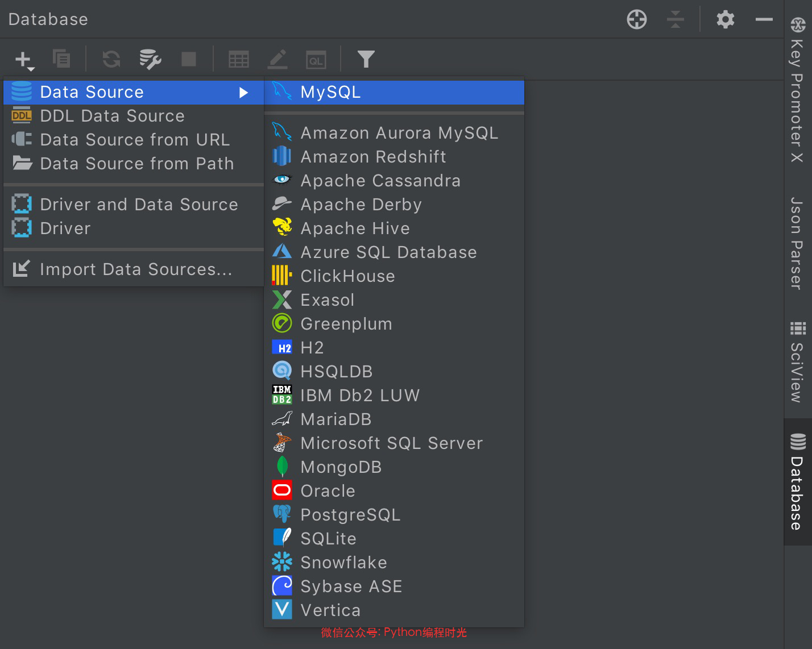Switch to the SciView side tab
Image resolution: width=812 pixels, height=649 pixels.
click(x=797, y=364)
